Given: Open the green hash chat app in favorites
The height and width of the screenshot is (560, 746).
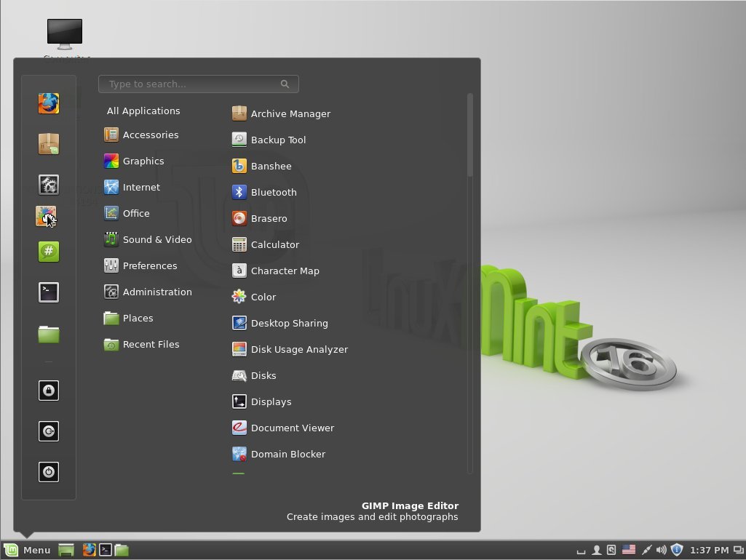Looking at the screenshot, I should (49, 252).
